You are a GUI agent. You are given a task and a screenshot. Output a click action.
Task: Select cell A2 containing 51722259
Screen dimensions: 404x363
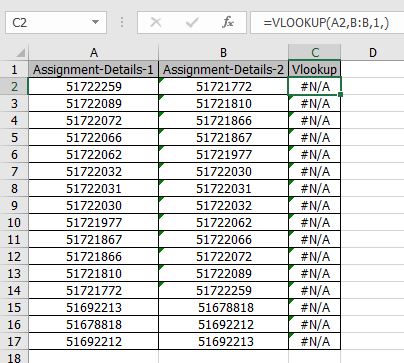[x=94, y=86]
